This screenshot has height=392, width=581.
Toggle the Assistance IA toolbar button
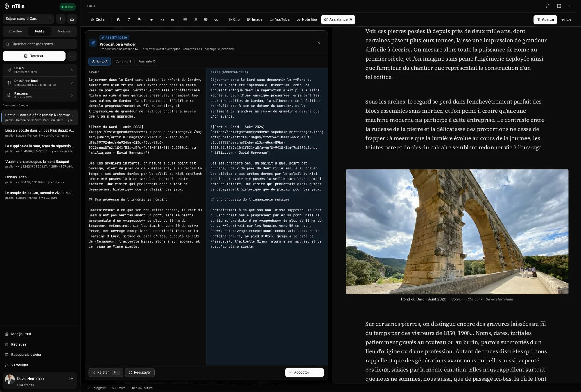coord(338,19)
